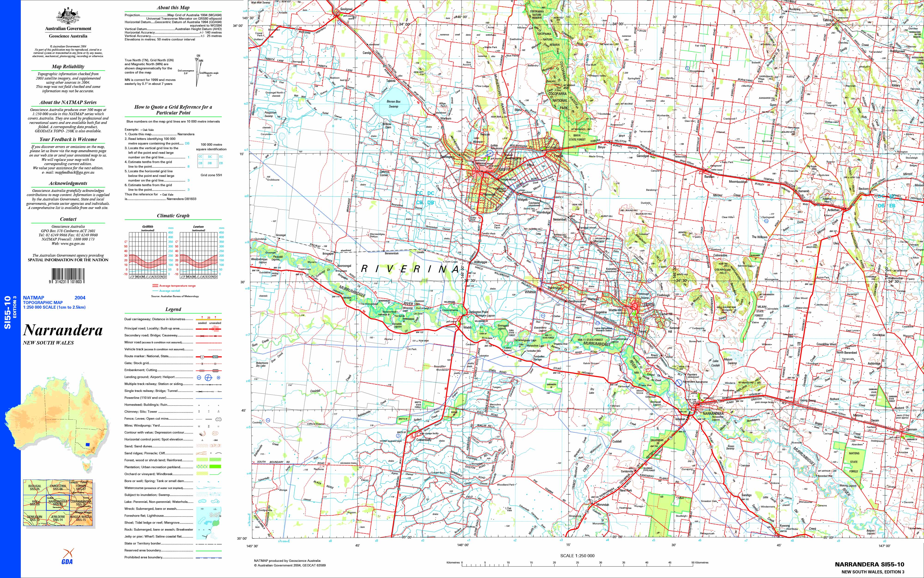Image resolution: width=924 pixels, height=578 pixels.
Task: Click the "Reserved area boundary" legend entry
Action: pos(173,550)
